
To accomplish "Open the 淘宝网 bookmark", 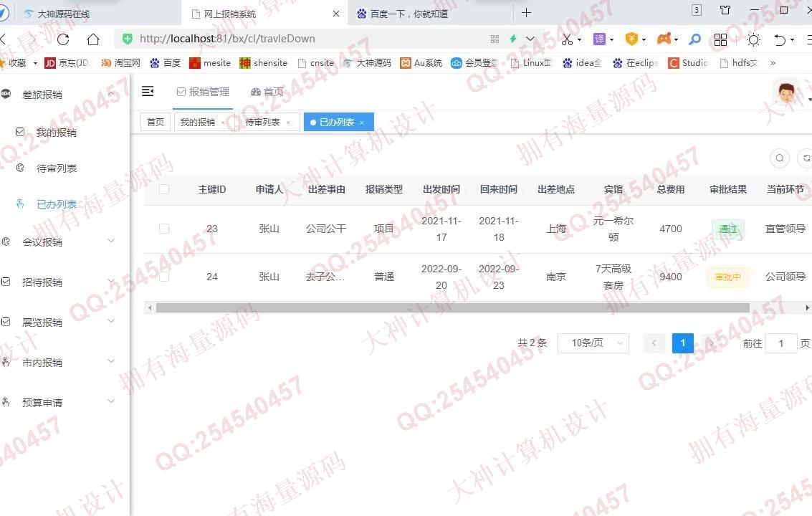I will coord(120,62).
